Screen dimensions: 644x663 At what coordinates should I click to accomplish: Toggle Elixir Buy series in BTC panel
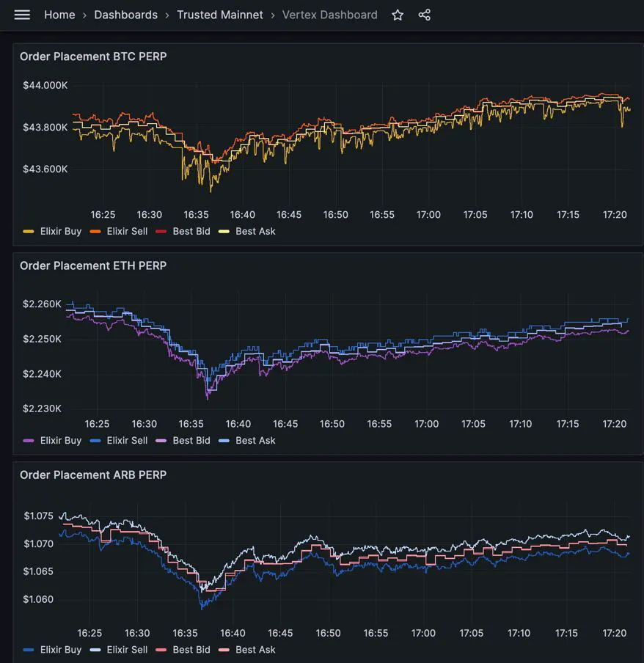[62, 231]
